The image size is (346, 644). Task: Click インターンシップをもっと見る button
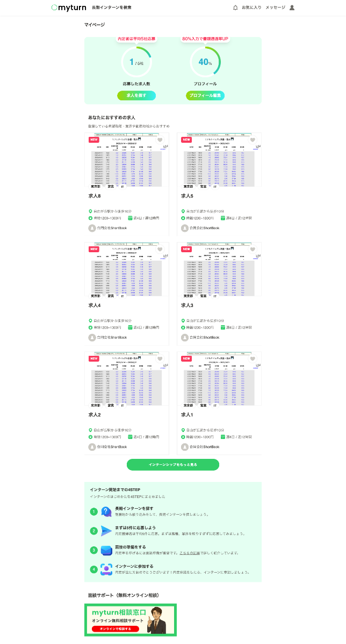(x=172, y=465)
